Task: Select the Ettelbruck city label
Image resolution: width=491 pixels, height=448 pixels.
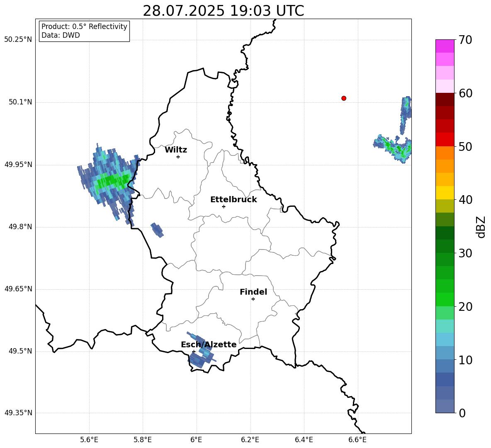Action: coord(233,200)
